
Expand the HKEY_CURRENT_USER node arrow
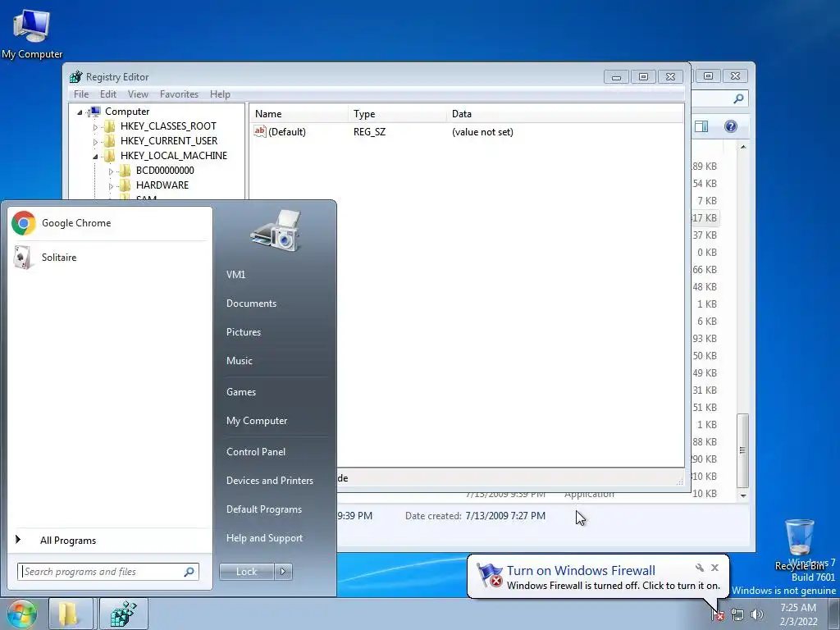95,142
